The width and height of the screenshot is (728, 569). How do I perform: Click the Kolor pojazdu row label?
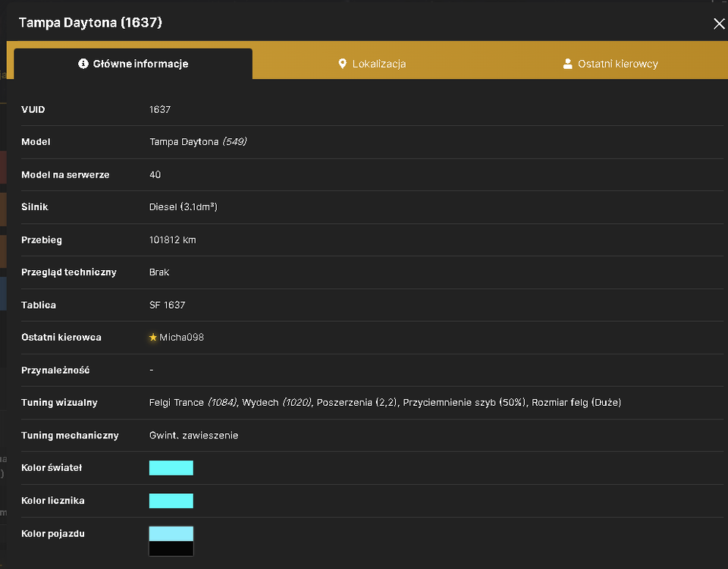click(53, 533)
